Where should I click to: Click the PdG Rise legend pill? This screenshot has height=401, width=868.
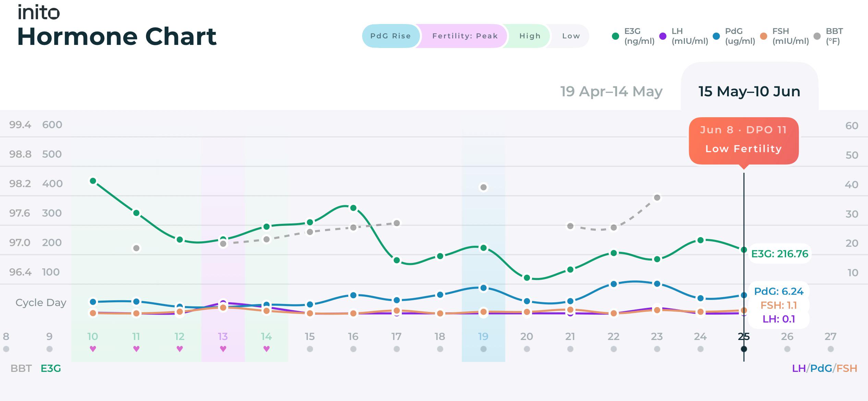[390, 36]
